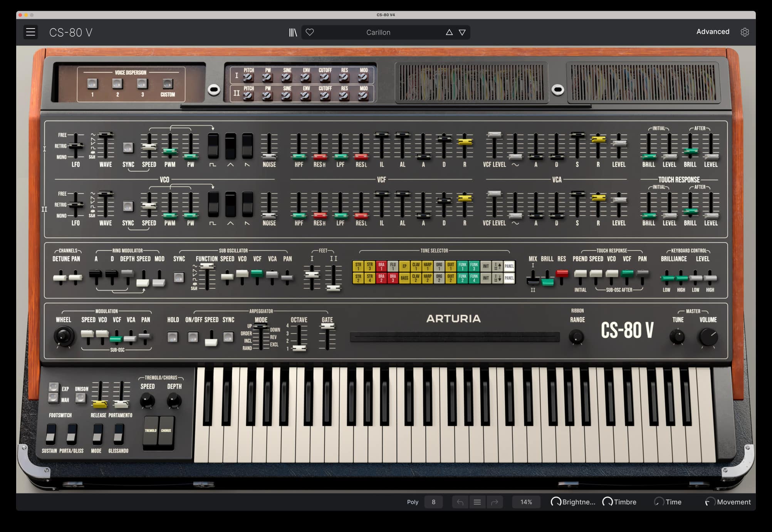The width and height of the screenshot is (772, 532).
Task: Toggle the Glissando rocker switch
Action: (x=119, y=434)
